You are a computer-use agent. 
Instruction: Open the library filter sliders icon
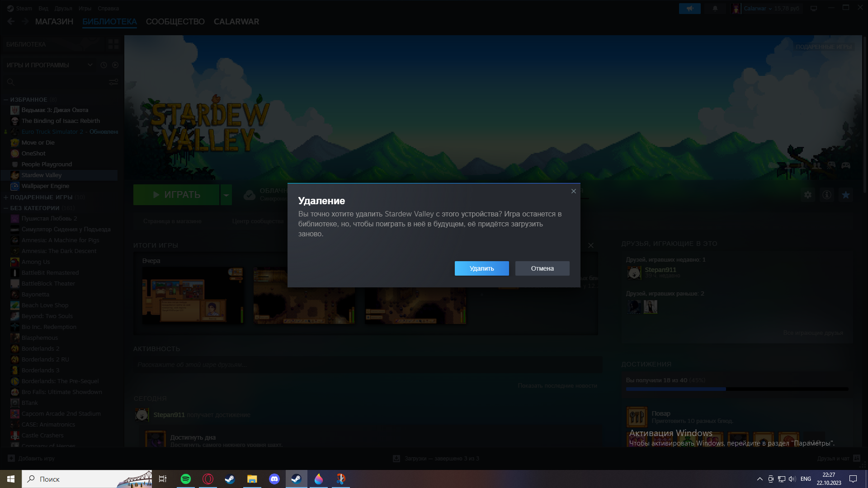tap(113, 82)
